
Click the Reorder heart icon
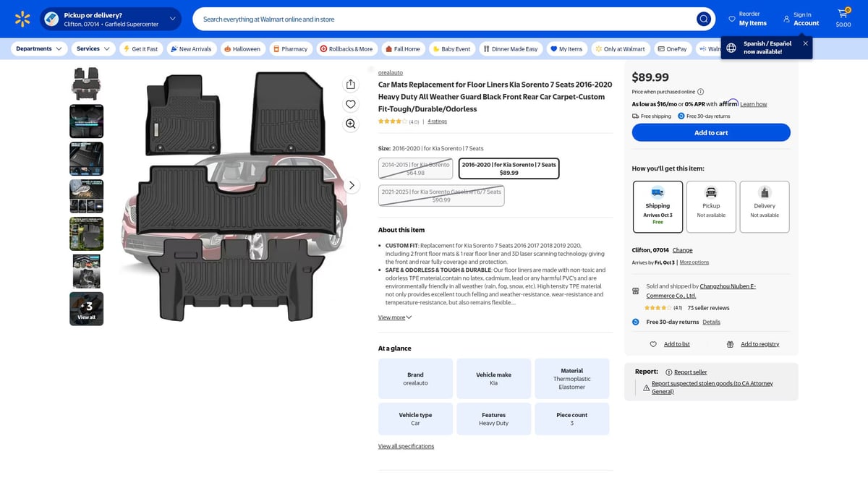(732, 19)
